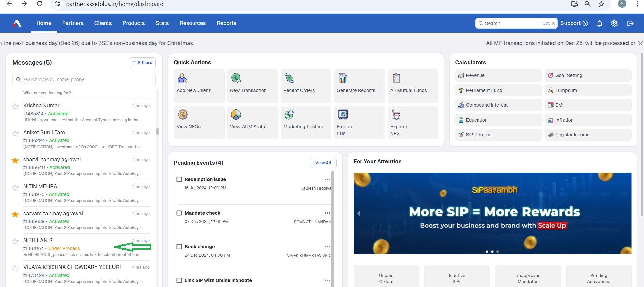Viewport: 644px width, 287px height.
Task: Star NITHILAN S's message
Action: click(x=15, y=241)
